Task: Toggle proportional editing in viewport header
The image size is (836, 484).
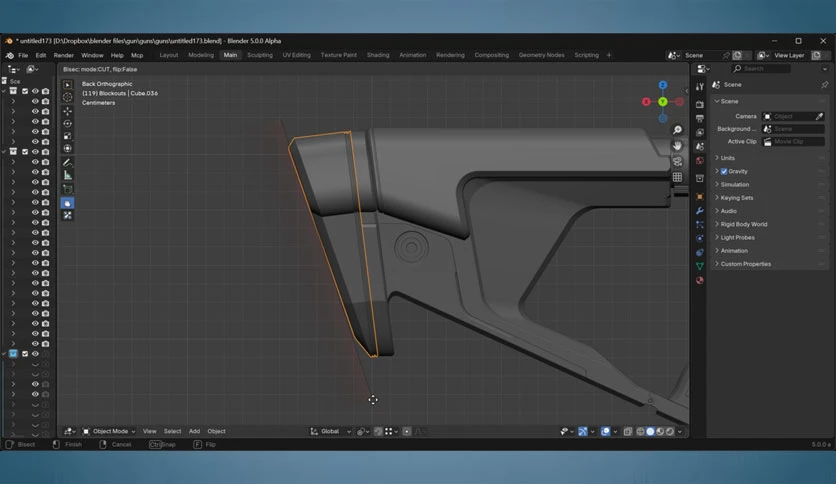Action: tap(407, 431)
